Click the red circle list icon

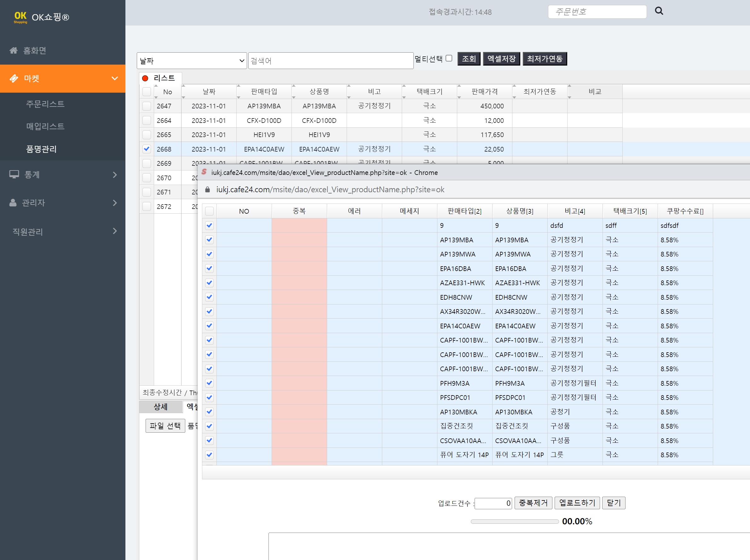(x=145, y=78)
